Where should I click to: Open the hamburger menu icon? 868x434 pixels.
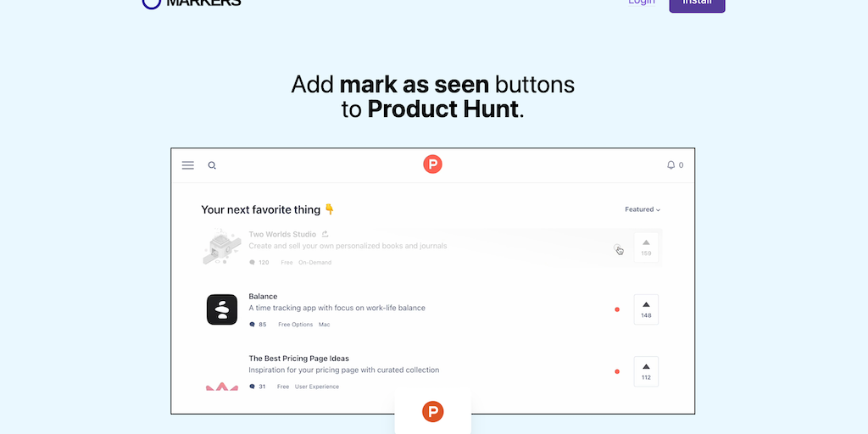click(187, 165)
